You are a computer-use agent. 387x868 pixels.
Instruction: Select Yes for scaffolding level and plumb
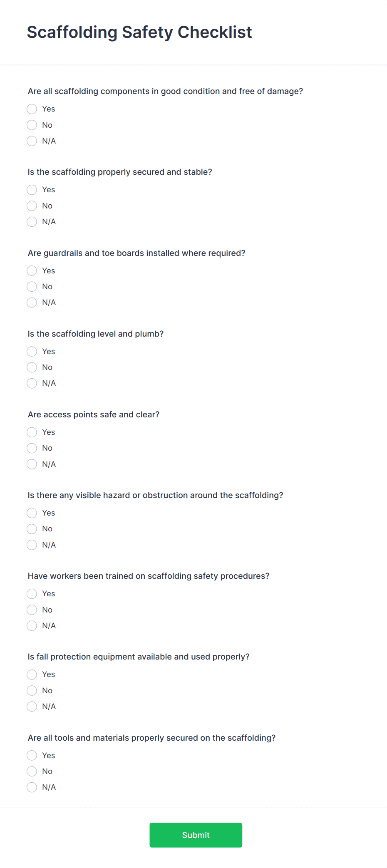pos(32,352)
